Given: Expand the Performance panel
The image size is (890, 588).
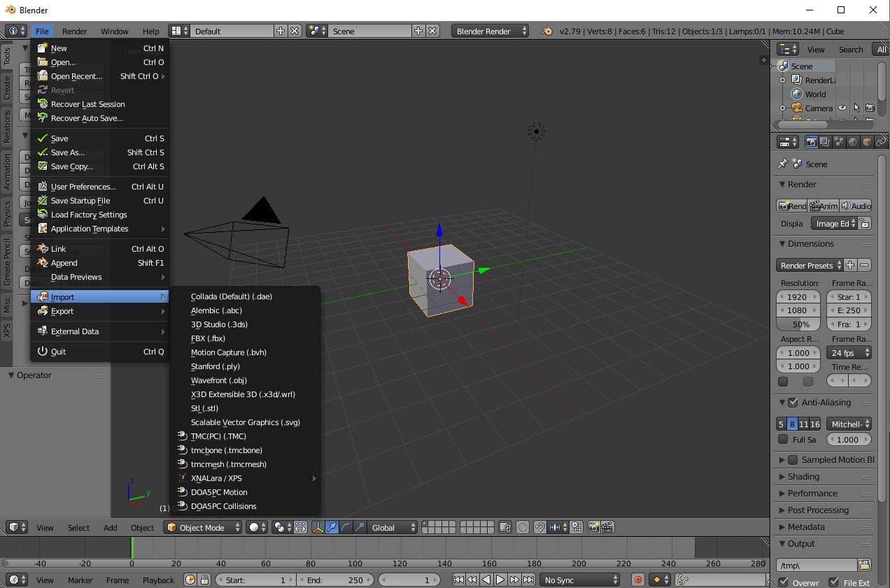Looking at the screenshot, I should click(812, 494).
